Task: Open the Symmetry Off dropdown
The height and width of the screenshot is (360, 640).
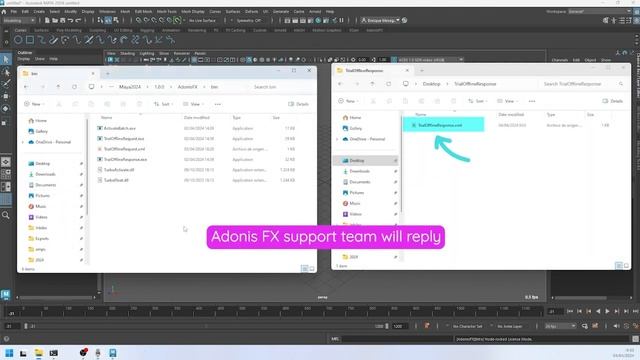Action: coord(248,20)
